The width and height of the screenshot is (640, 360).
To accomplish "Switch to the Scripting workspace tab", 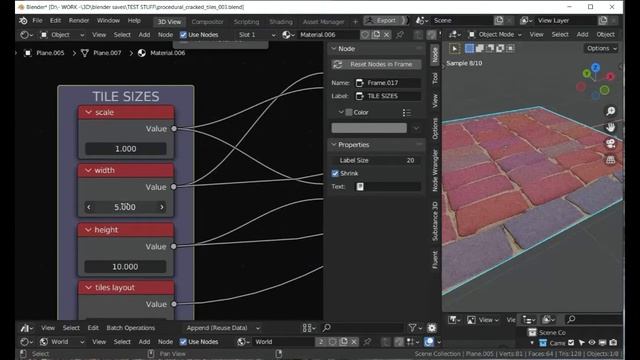I will (x=246, y=22).
